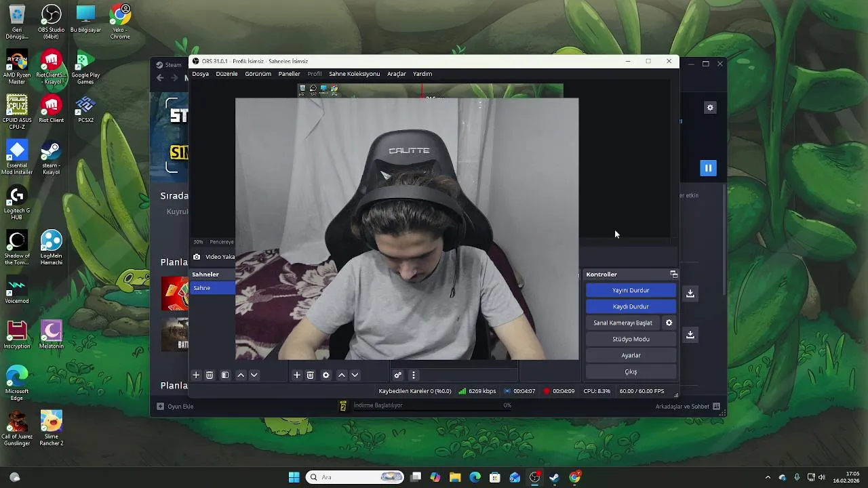Click second Steam download queue icon

(x=690, y=335)
